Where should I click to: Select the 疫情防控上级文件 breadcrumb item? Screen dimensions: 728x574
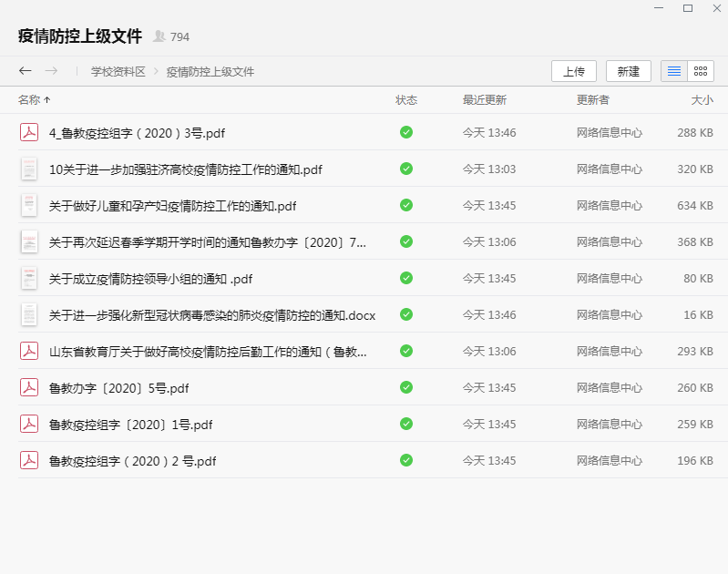click(210, 71)
